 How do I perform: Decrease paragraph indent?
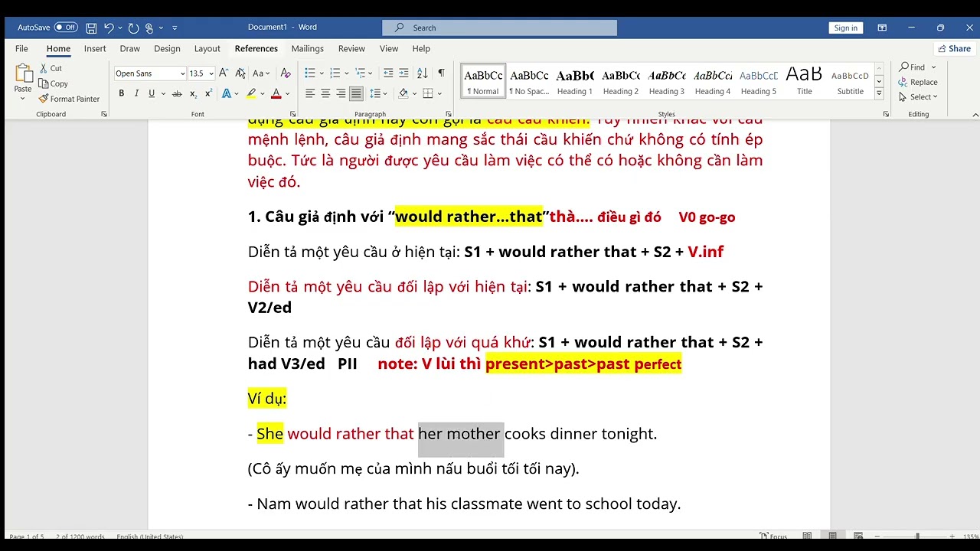pos(388,73)
